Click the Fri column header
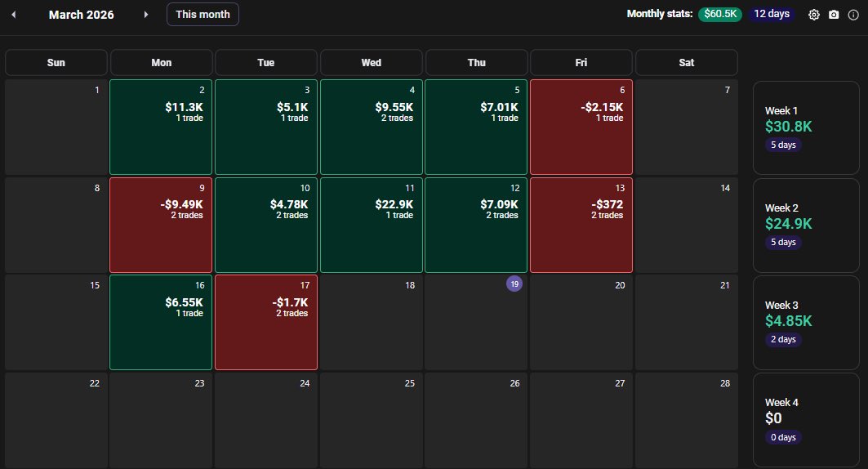This screenshot has height=469, width=868. point(581,63)
